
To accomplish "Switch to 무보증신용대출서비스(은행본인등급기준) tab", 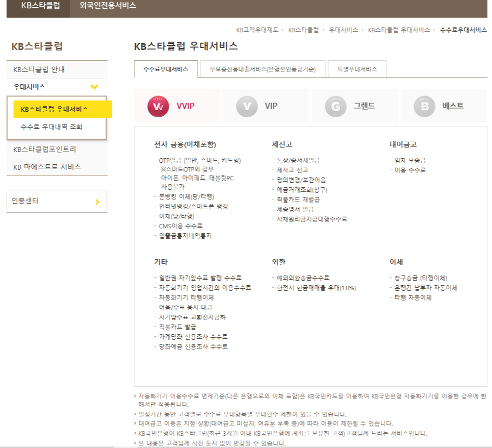I will click(x=262, y=69).
